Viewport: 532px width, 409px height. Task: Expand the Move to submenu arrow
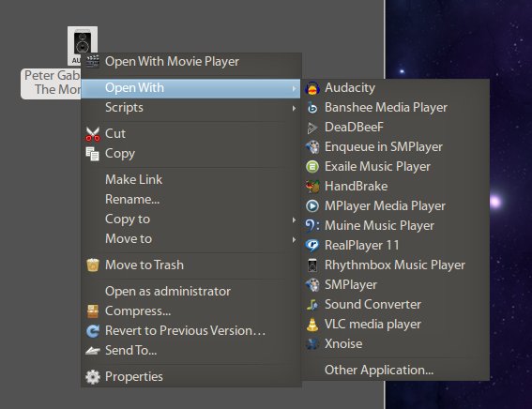click(x=294, y=239)
